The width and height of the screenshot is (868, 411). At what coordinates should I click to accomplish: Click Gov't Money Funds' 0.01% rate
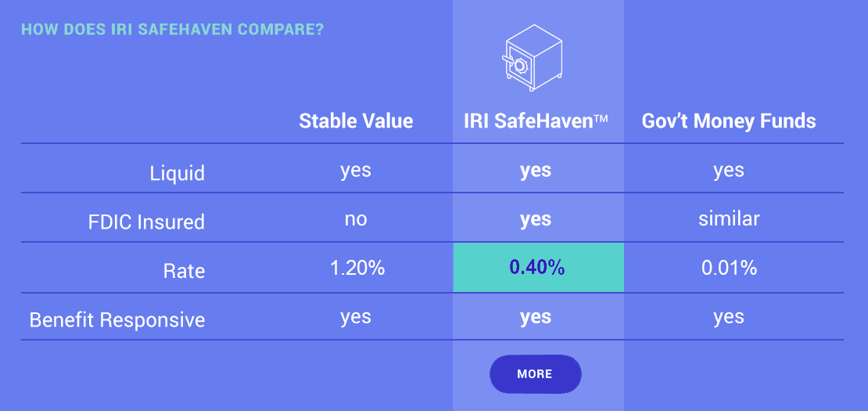(x=729, y=268)
